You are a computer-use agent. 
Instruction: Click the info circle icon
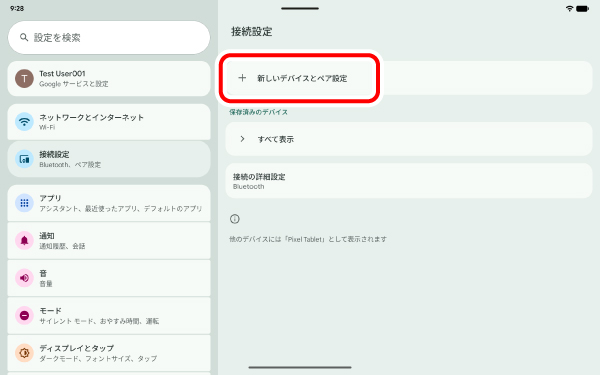coord(235,219)
